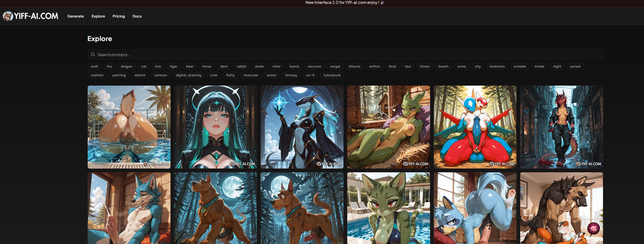The image size is (644, 244).
Task: Open the Pricing page
Action: click(x=119, y=16)
